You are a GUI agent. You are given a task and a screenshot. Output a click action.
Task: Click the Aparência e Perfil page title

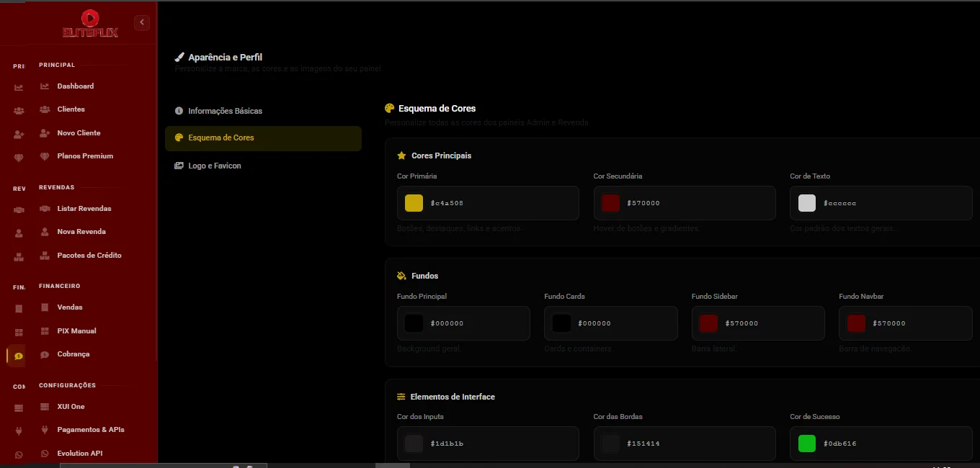pyautogui.click(x=226, y=57)
